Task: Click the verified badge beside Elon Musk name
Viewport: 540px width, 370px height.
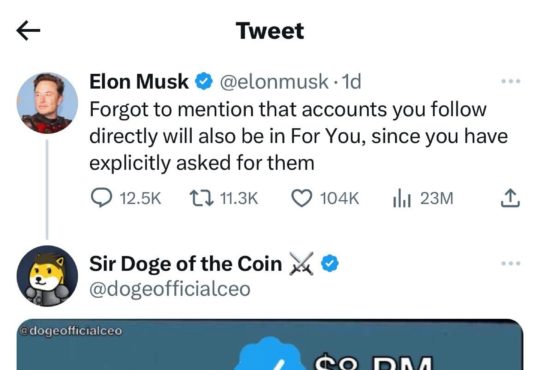Action: point(204,82)
